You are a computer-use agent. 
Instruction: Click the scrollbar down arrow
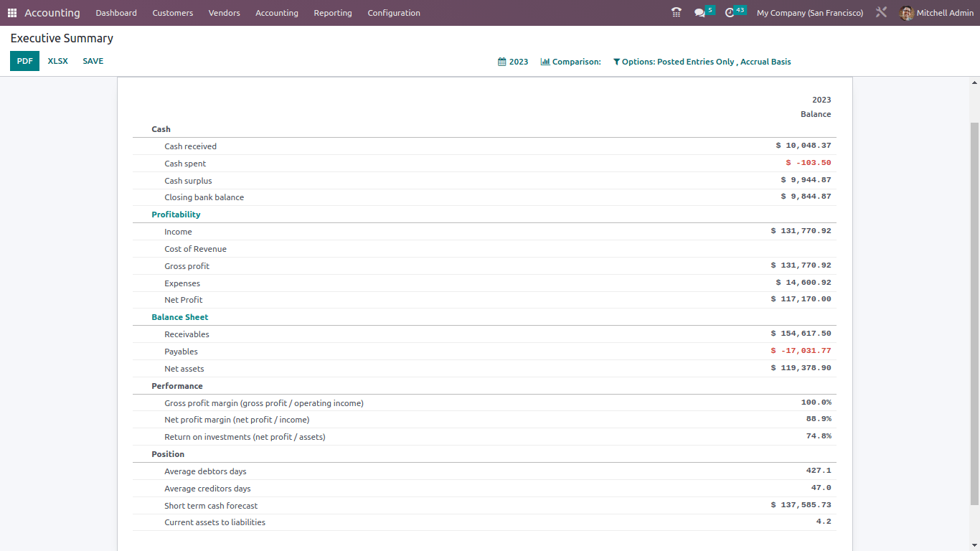click(x=974, y=545)
